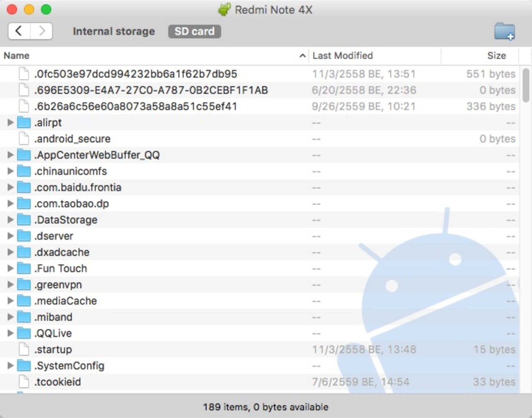Expand the .alirpt folder disclosure triangle
Image resolution: width=532 pixels, height=418 pixels.
tap(10, 123)
